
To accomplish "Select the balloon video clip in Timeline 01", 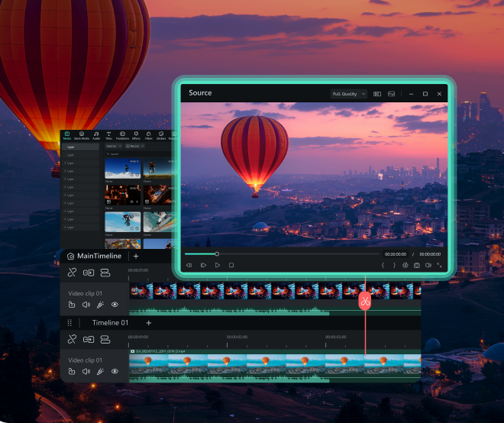I will pos(275,364).
